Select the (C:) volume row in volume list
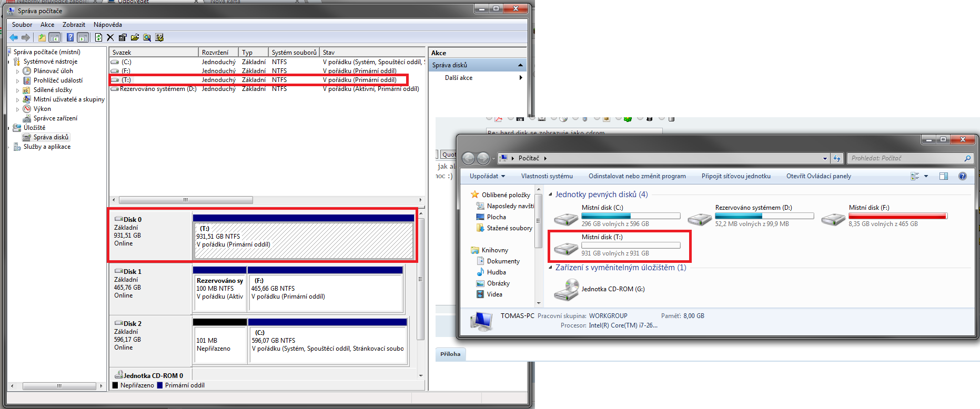The height and width of the screenshot is (409, 980). pyautogui.click(x=267, y=62)
